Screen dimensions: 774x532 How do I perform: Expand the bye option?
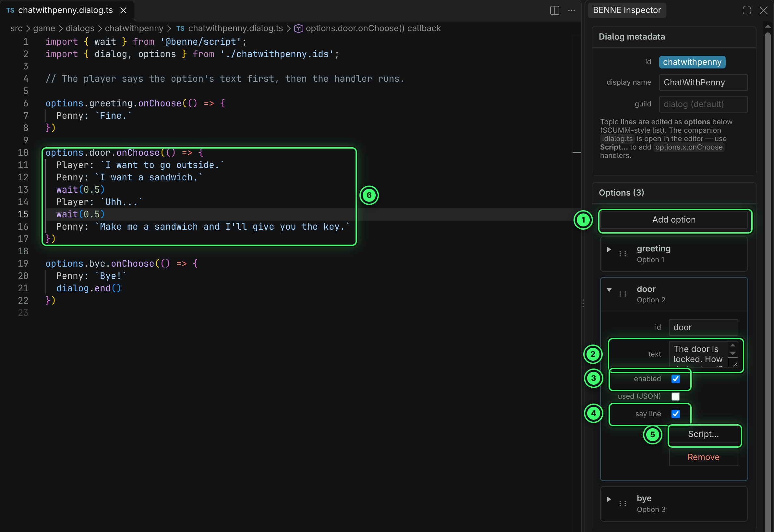(x=609, y=499)
